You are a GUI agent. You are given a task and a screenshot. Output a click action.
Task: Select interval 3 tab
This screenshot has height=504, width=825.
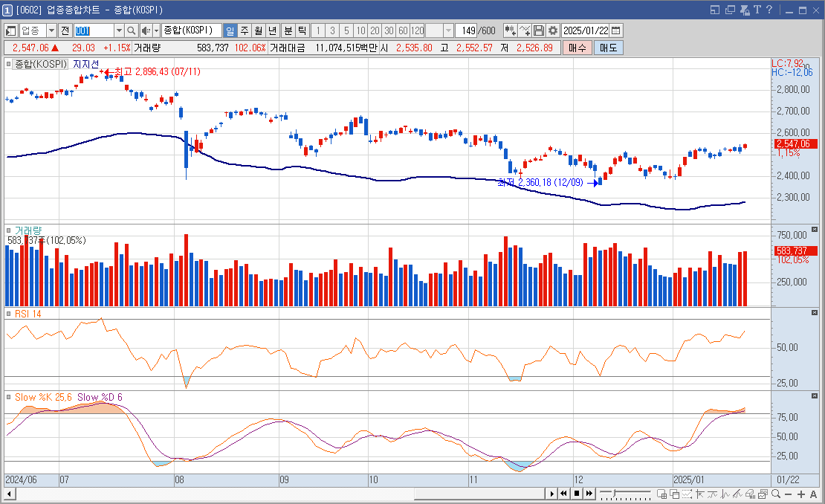(x=332, y=30)
